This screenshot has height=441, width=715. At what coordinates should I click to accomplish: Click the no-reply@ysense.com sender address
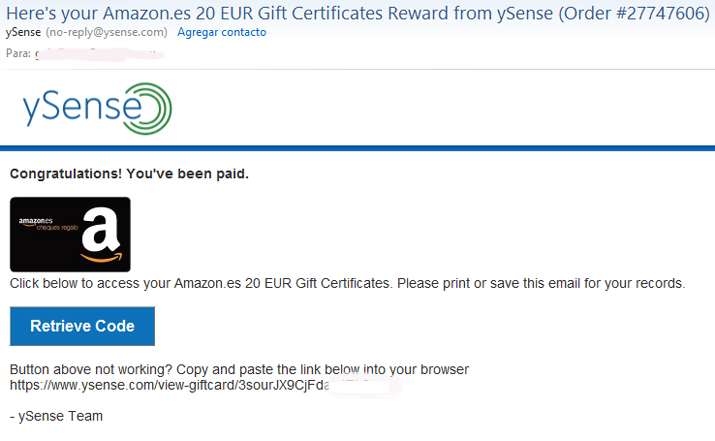pos(108,32)
